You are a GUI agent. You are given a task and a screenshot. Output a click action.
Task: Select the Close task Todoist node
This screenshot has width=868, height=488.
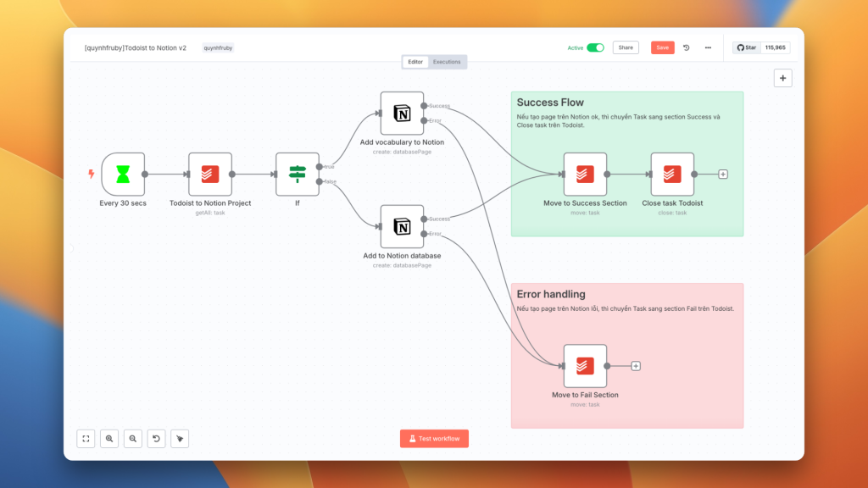coord(672,175)
